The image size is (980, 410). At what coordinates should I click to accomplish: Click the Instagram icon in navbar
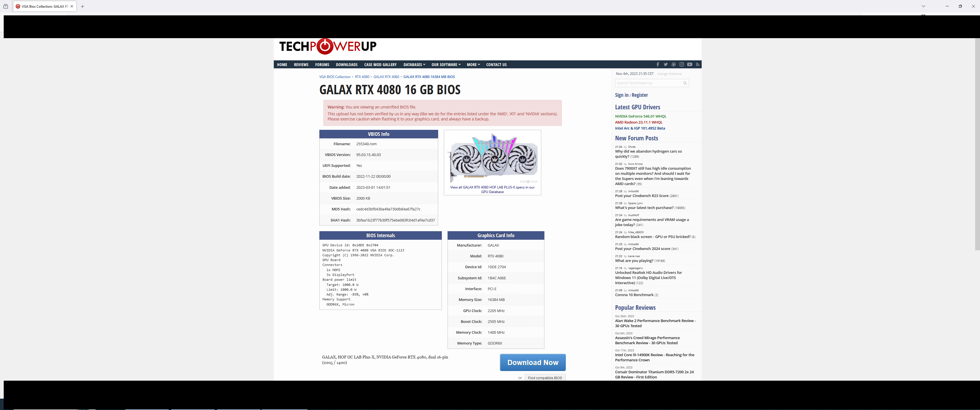coord(681,65)
